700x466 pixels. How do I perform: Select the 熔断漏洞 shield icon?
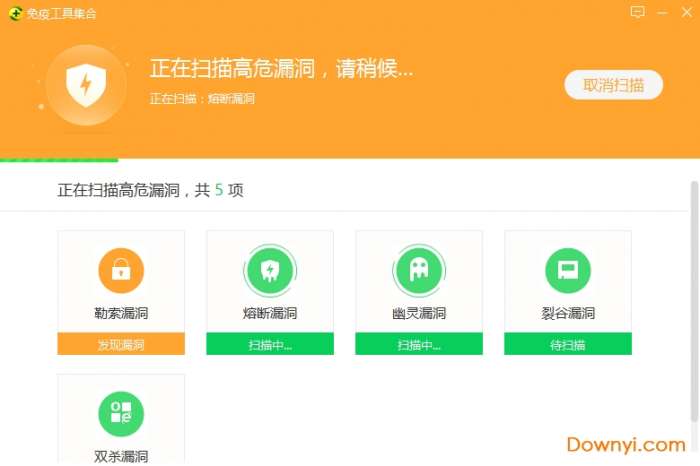pos(270,270)
